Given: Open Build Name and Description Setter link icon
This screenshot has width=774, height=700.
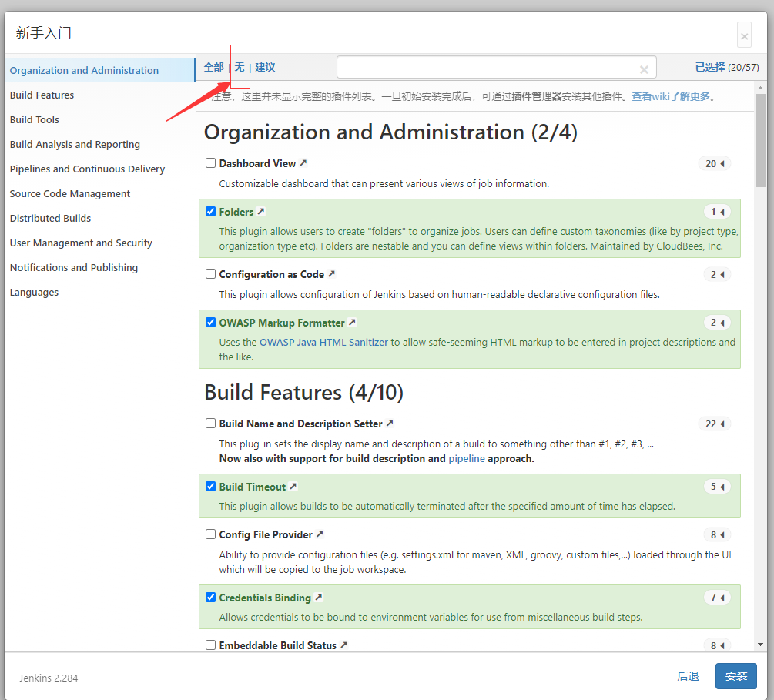Looking at the screenshot, I should pyautogui.click(x=390, y=423).
